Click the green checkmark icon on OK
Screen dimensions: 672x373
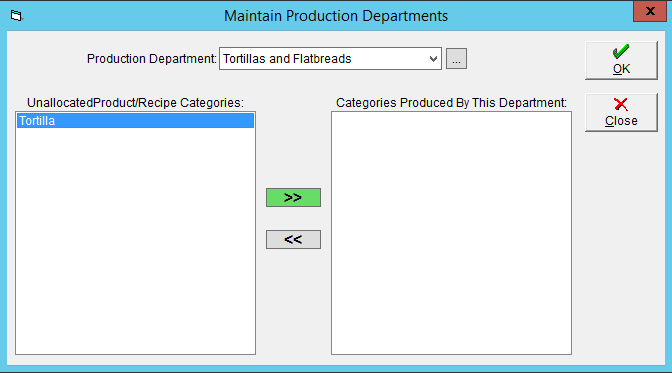pos(621,51)
